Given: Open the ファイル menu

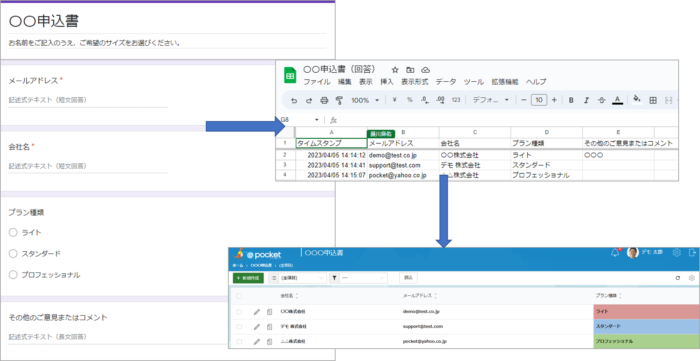Looking at the screenshot, I should click(x=317, y=82).
